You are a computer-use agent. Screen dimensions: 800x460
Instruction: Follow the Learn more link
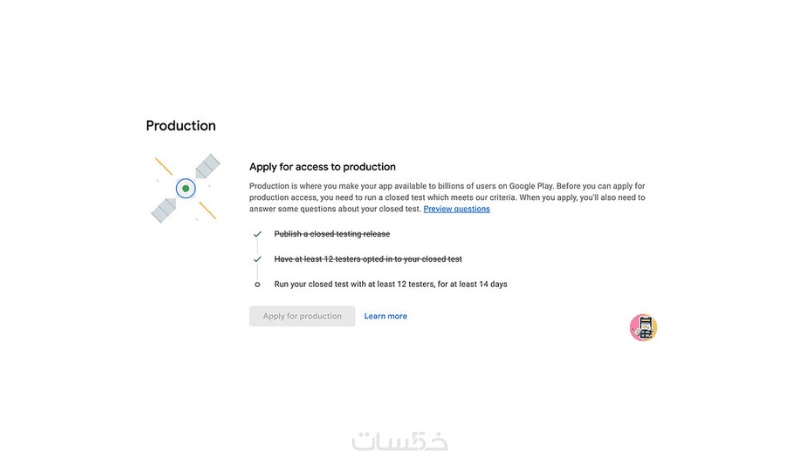click(x=385, y=316)
